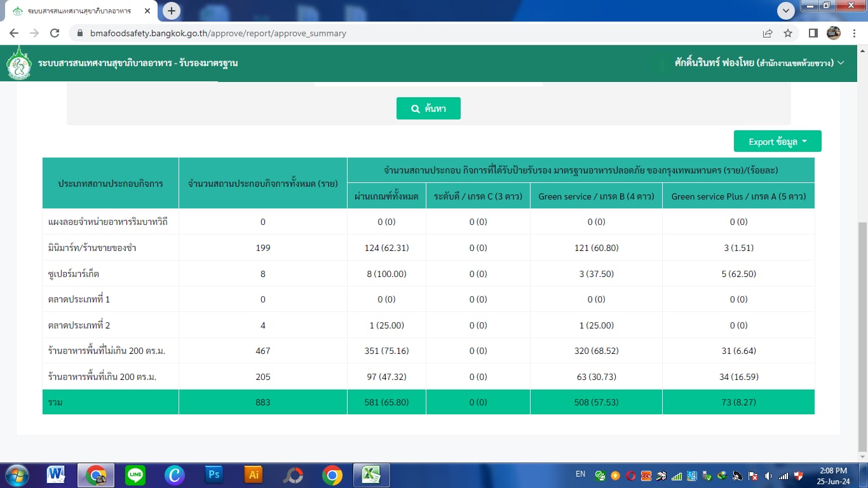Open LINE app in the taskbar
Screen dimensions: 868x488
click(x=135, y=475)
